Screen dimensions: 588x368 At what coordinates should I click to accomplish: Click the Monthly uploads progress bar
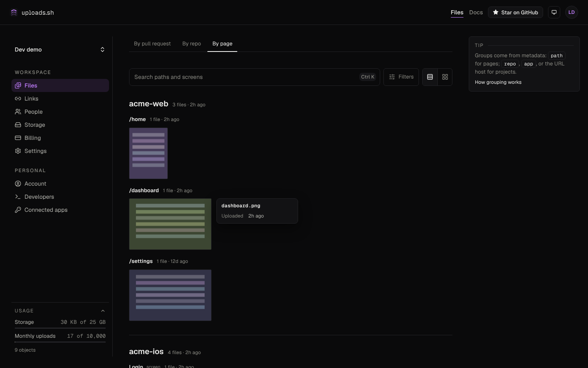coord(60,342)
